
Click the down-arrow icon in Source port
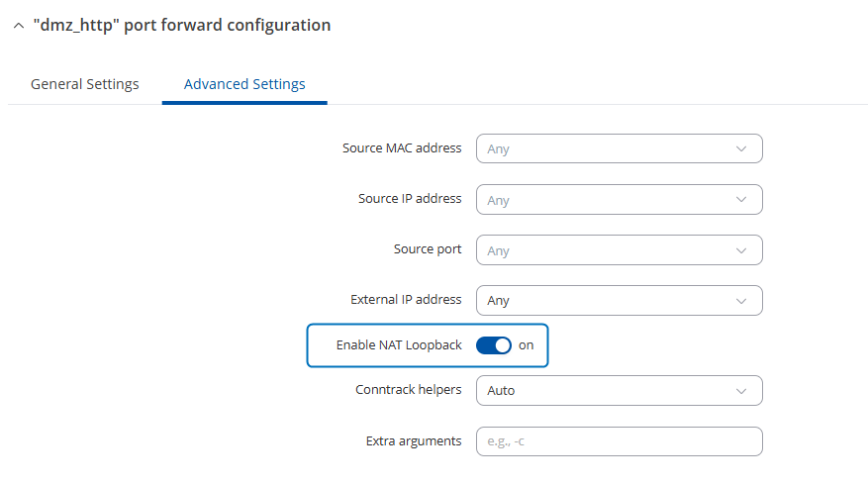[741, 250]
